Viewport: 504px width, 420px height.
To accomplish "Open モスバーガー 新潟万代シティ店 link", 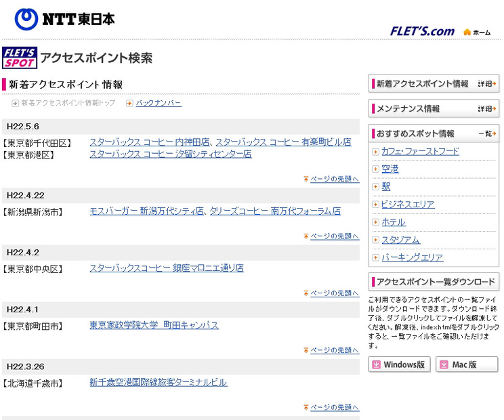I will point(146,211).
